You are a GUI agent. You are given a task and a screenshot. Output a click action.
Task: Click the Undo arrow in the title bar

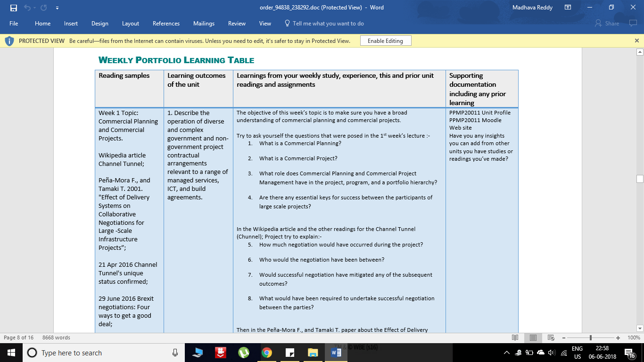point(27,8)
